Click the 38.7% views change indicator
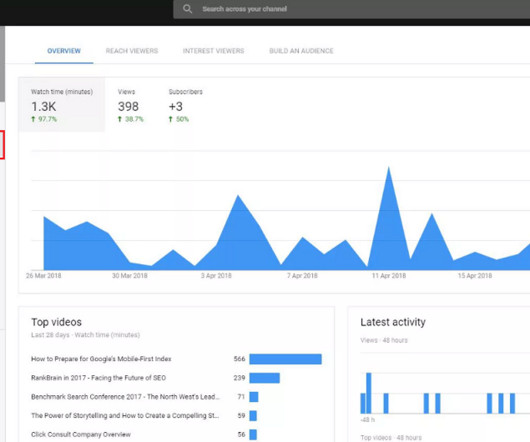Screen dimensions: 530x442 click(130, 119)
